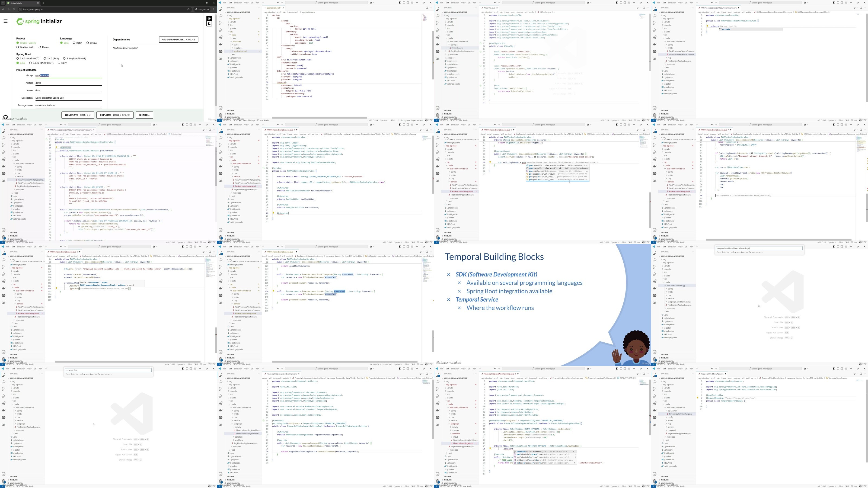Open a new browser tab next to Spring Initializr

click(x=43, y=3)
